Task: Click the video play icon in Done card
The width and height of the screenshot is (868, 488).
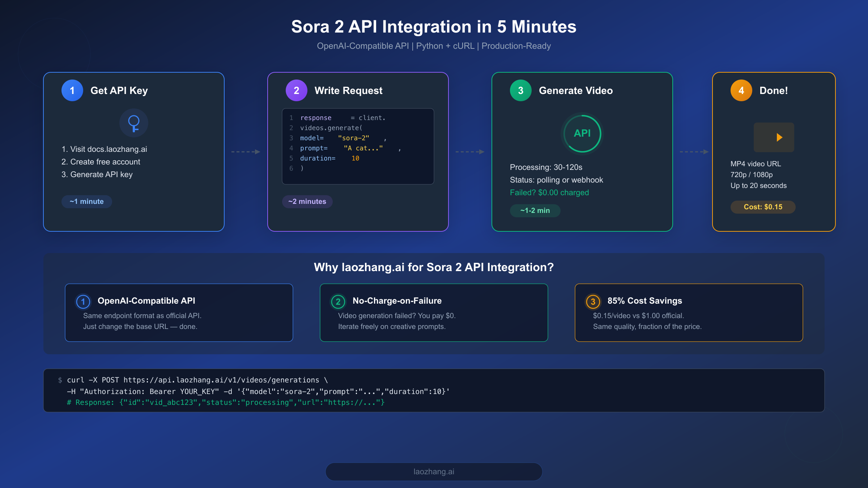Action: coord(774,137)
